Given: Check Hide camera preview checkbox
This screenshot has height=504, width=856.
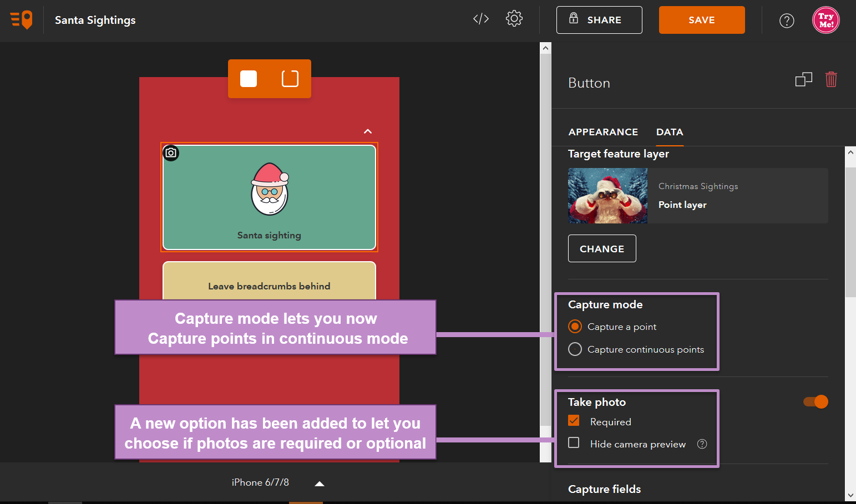Looking at the screenshot, I should (x=574, y=442).
